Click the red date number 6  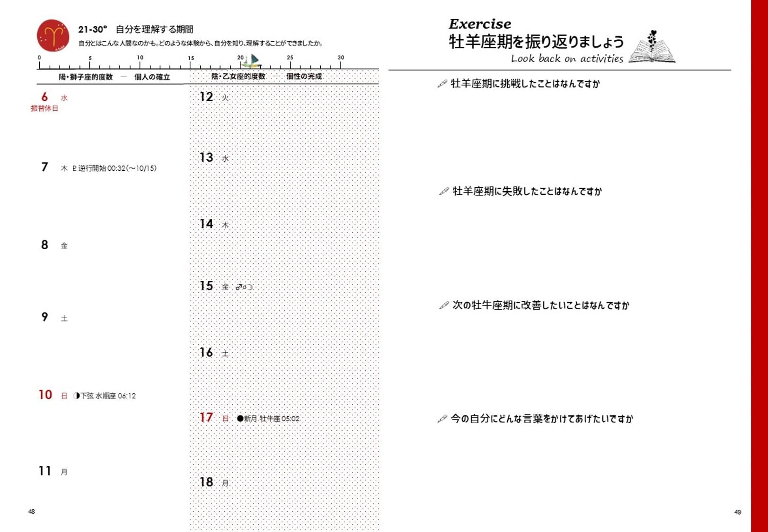(x=44, y=97)
